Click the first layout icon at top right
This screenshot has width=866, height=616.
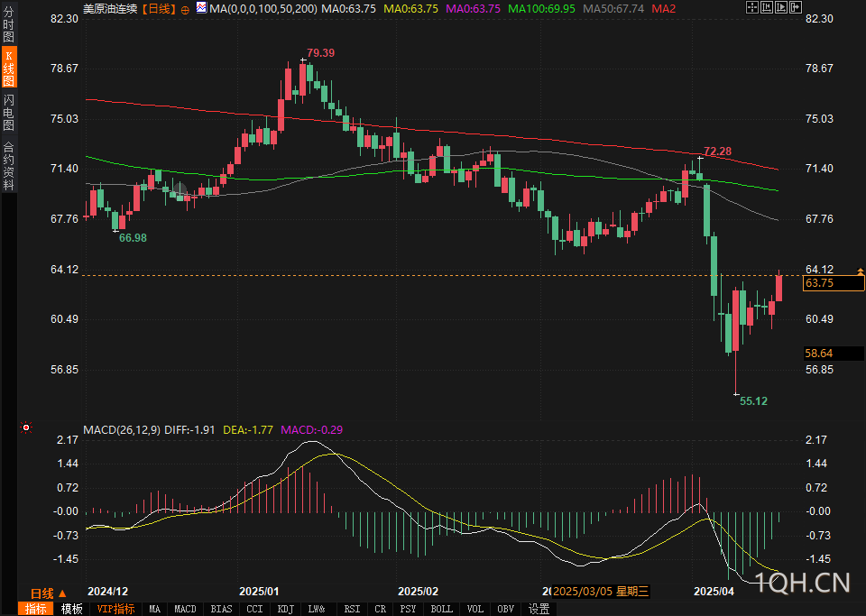(753, 8)
